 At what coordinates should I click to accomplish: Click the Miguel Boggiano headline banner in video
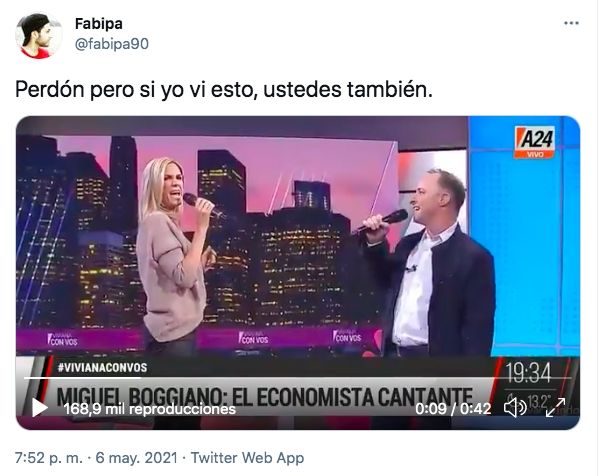(x=264, y=397)
